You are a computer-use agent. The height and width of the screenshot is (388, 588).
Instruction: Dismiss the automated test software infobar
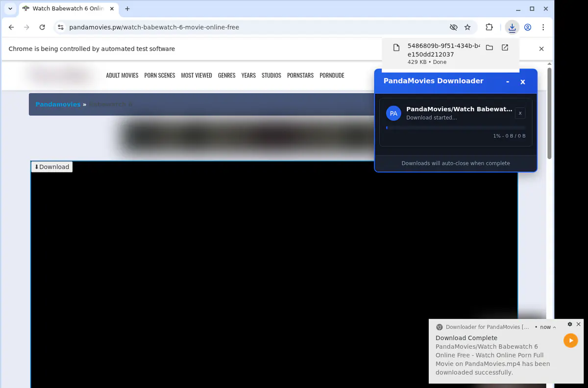click(x=541, y=49)
